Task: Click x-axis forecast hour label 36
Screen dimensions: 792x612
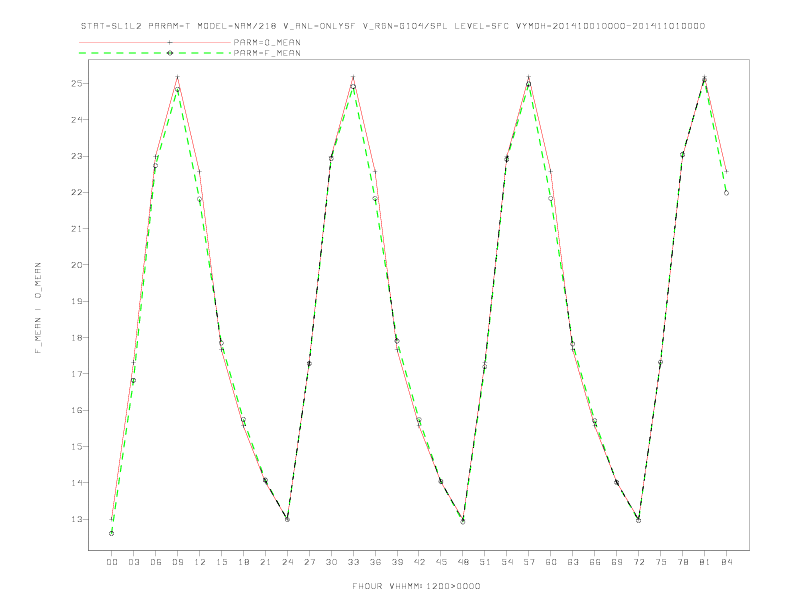Action: (x=375, y=562)
